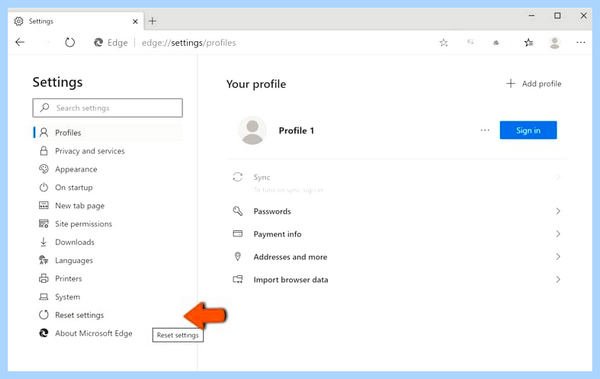
Task: Open Languages settings
Action: [73, 260]
